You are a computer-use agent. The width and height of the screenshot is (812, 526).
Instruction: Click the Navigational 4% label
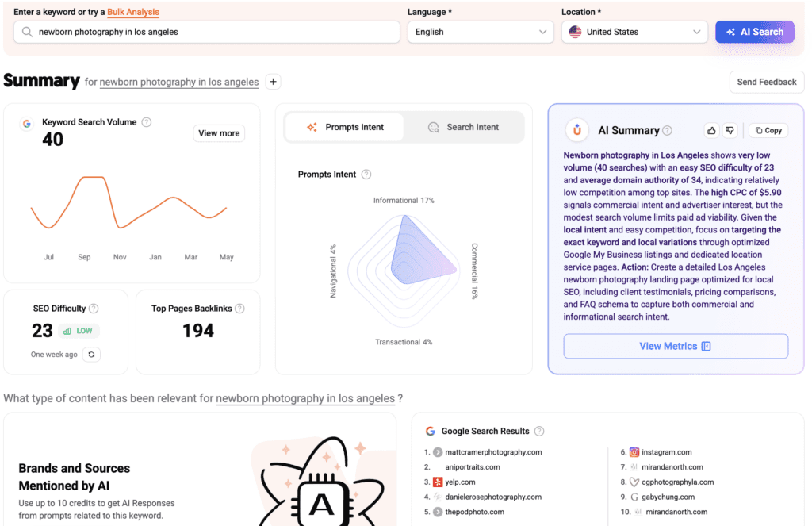pos(333,271)
